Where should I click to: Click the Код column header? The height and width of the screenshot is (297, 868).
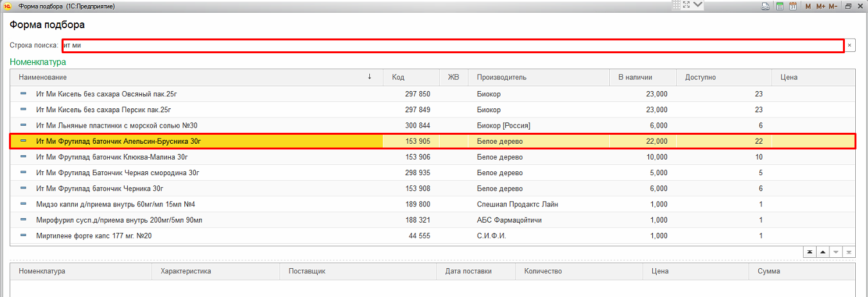pos(410,77)
